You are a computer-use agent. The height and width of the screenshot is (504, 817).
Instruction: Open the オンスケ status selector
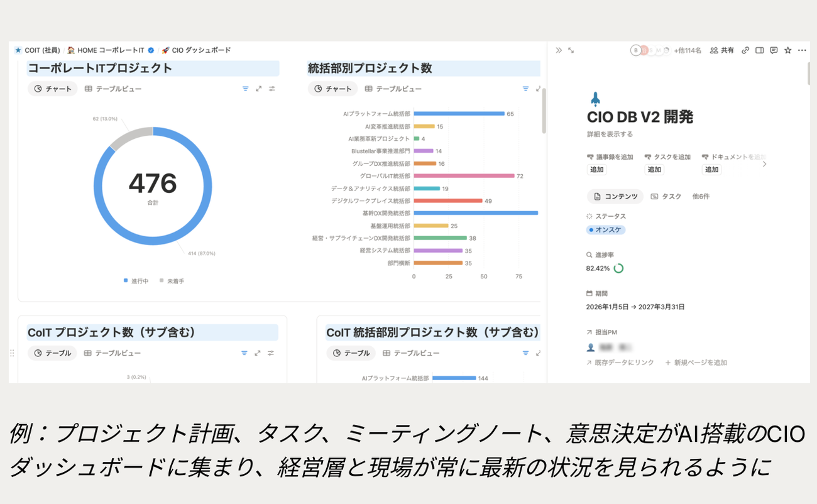(x=606, y=230)
